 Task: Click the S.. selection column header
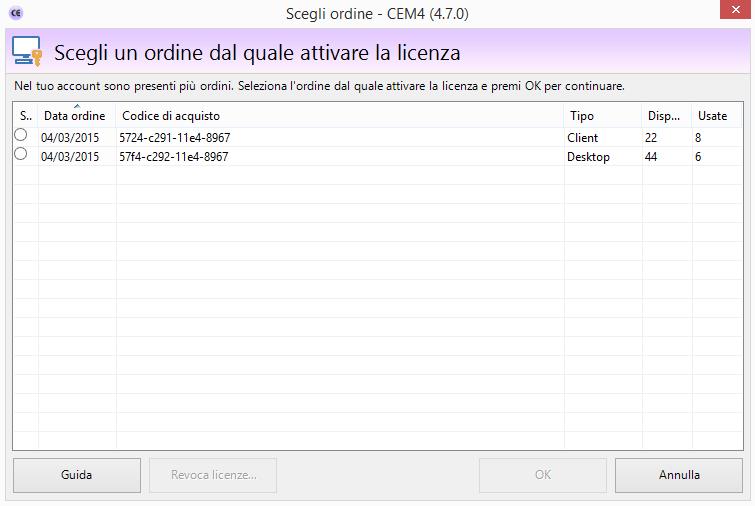pyautogui.click(x=25, y=116)
